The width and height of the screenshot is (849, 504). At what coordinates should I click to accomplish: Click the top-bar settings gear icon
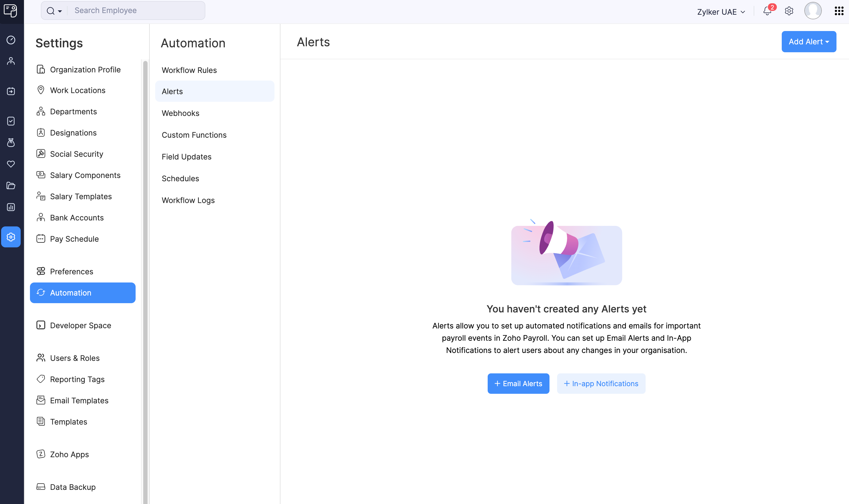point(789,11)
